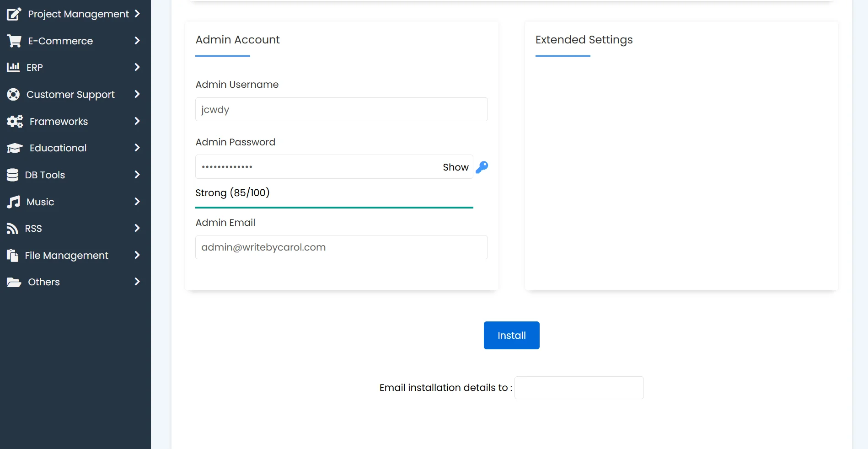
Task: Open the File Management menu item
Action: 75,256
